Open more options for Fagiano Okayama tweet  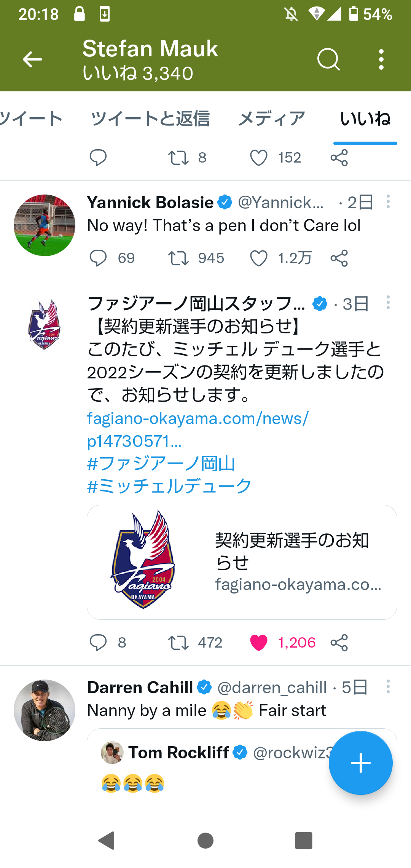[x=388, y=303]
